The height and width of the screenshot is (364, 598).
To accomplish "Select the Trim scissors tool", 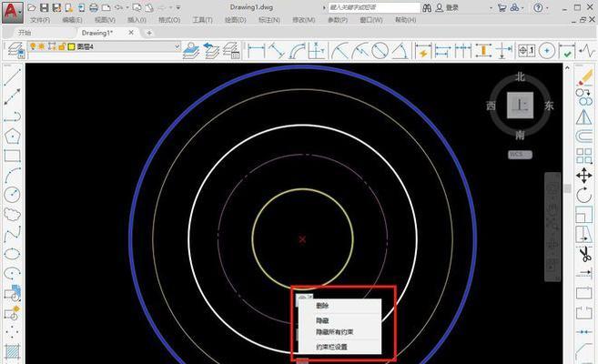I will [584, 254].
